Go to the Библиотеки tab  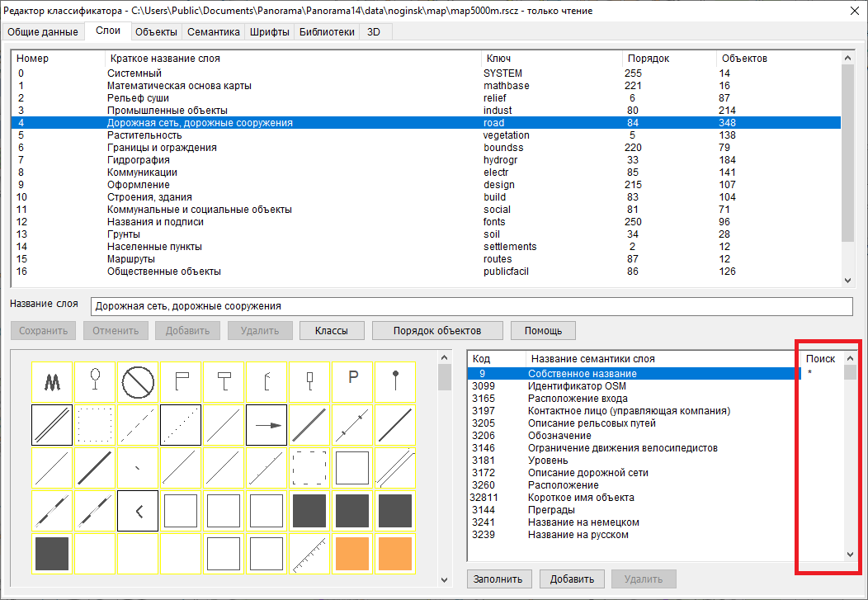(x=327, y=32)
